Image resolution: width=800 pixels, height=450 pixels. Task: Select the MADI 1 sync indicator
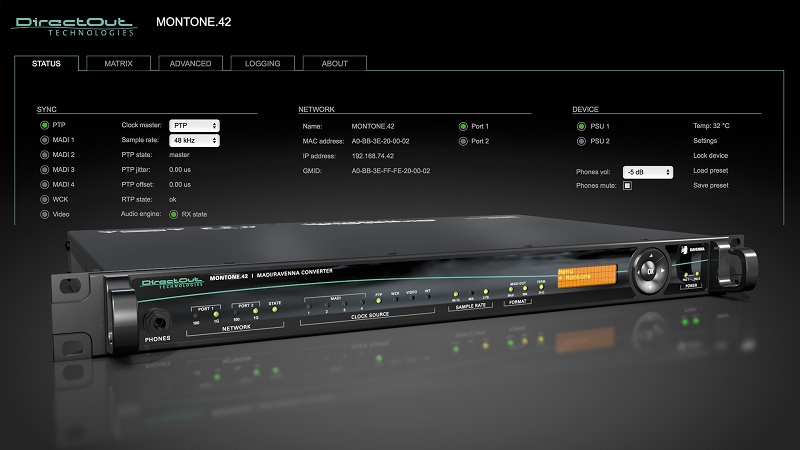[x=44, y=140]
